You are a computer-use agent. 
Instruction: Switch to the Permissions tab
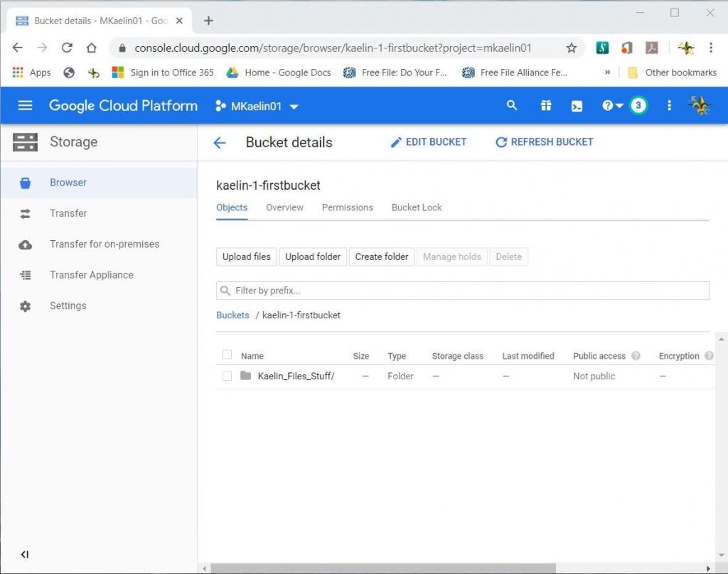coord(347,207)
